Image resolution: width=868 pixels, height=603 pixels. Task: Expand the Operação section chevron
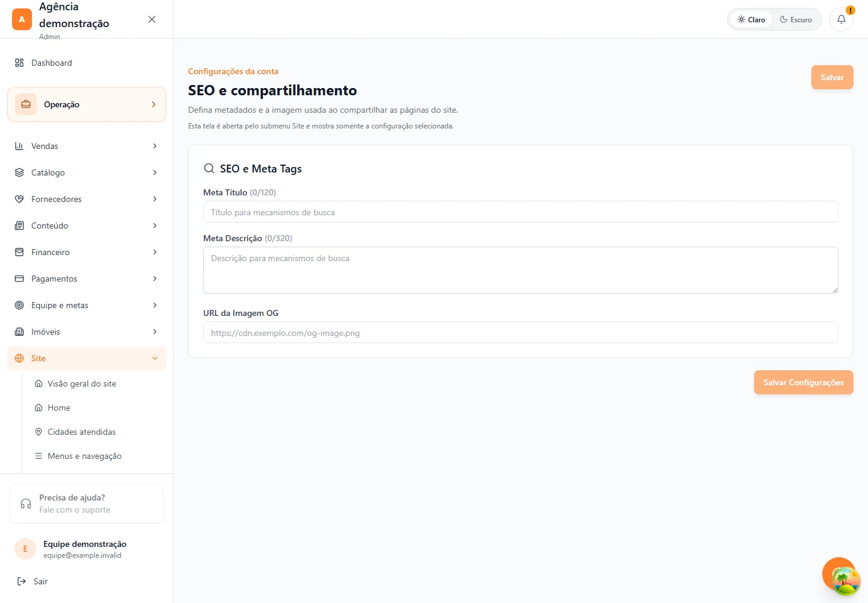click(x=154, y=104)
